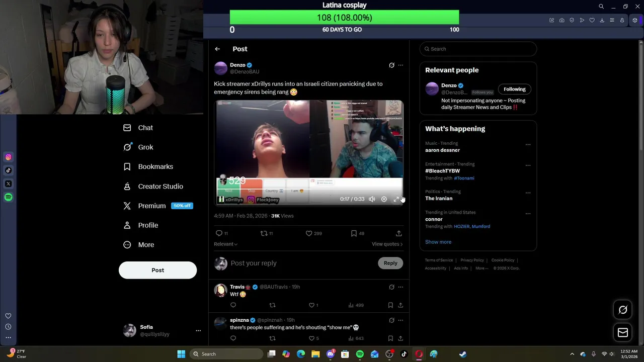Take snapshot with camera toolbar icon
The width and height of the screenshot is (644, 362).
coord(561,20)
